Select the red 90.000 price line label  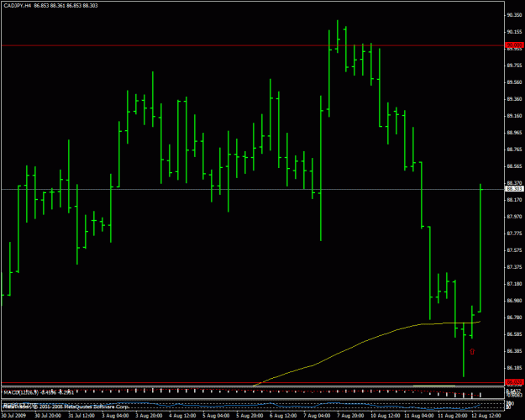click(514, 45)
